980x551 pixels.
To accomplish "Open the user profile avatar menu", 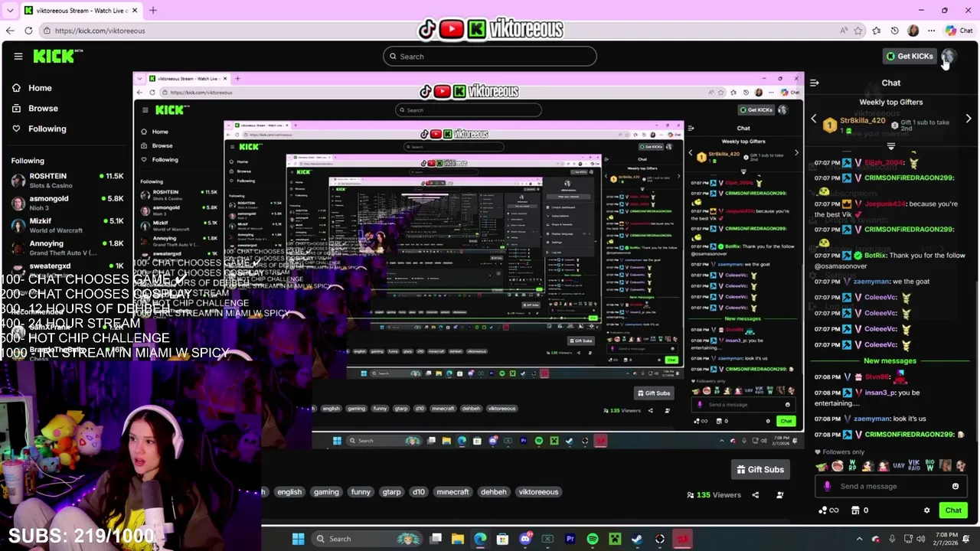I will coord(948,56).
